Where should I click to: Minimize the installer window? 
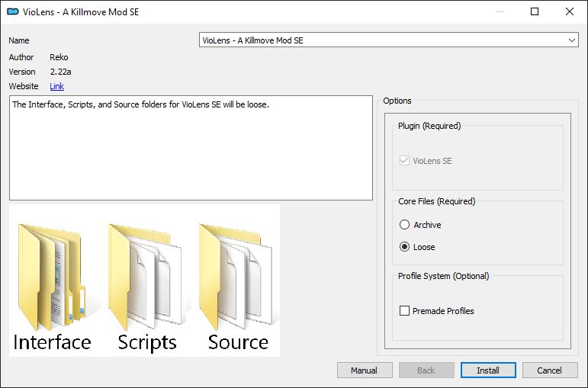tap(500, 11)
